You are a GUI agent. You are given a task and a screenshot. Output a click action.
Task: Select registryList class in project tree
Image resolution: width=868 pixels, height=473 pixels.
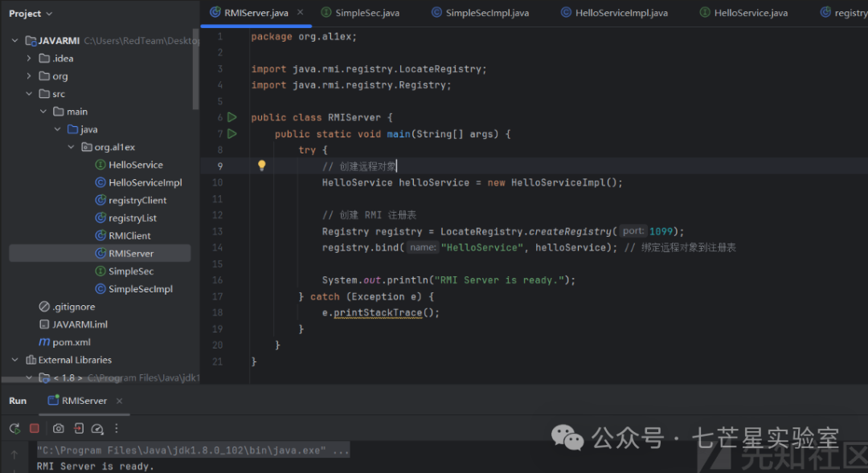[x=125, y=218]
